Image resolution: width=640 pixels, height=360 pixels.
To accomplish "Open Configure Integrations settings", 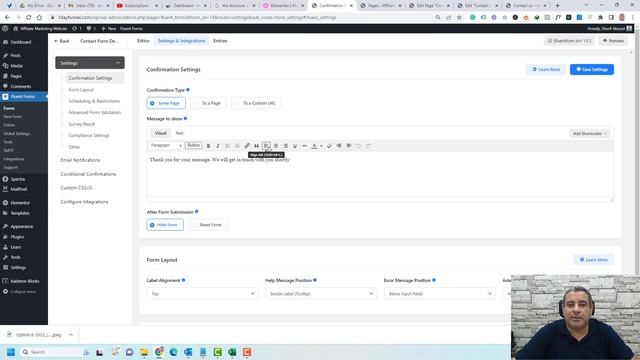I will coord(84,202).
